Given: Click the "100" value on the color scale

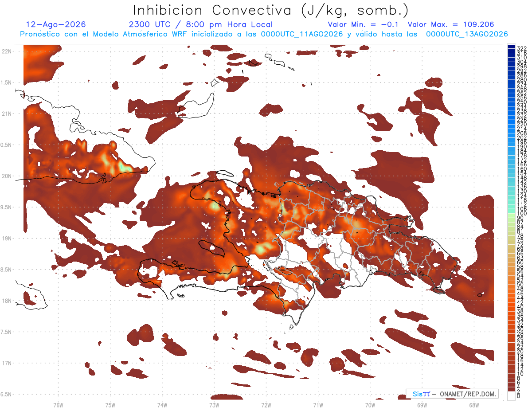Looking at the screenshot, I should (x=521, y=213).
